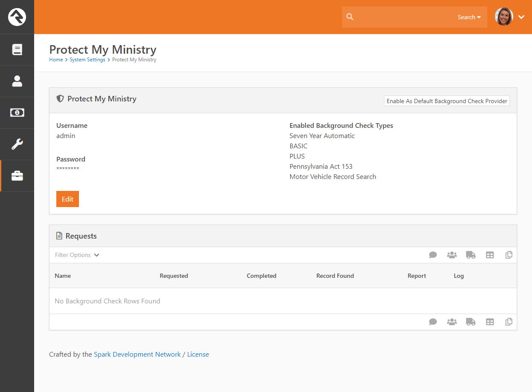Click the user profile avatar photo
The height and width of the screenshot is (392, 532).
pyautogui.click(x=504, y=17)
